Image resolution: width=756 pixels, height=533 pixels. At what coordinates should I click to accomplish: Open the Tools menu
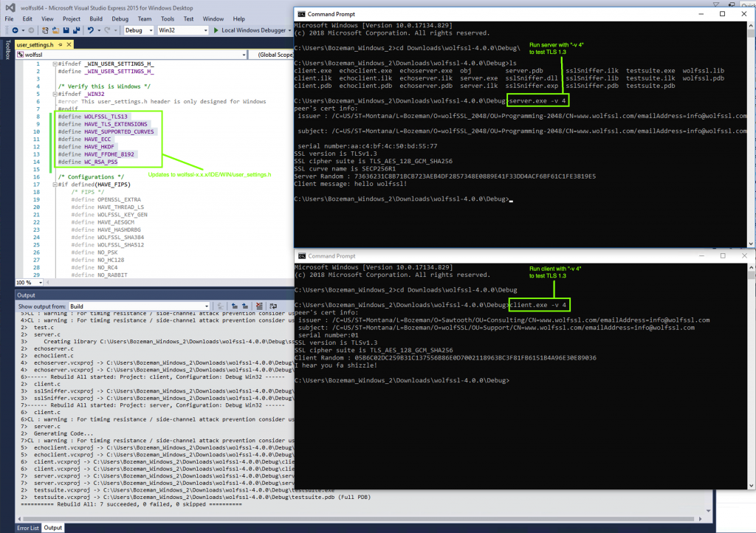[x=168, y=18]
